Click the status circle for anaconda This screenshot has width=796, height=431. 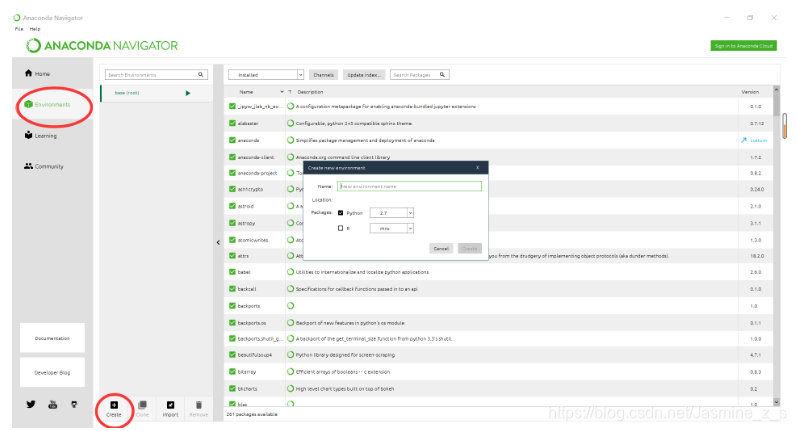coord(290,140)
